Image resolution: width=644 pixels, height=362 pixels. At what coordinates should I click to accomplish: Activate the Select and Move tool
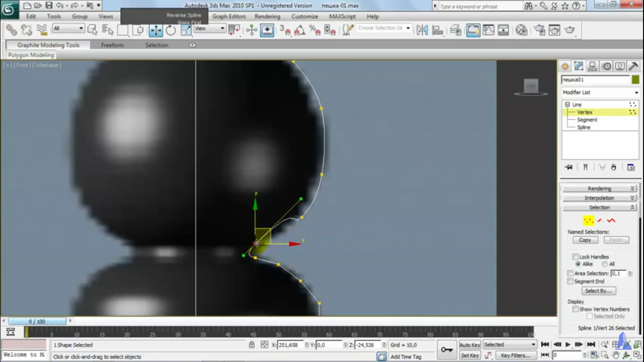pos(156,30)
